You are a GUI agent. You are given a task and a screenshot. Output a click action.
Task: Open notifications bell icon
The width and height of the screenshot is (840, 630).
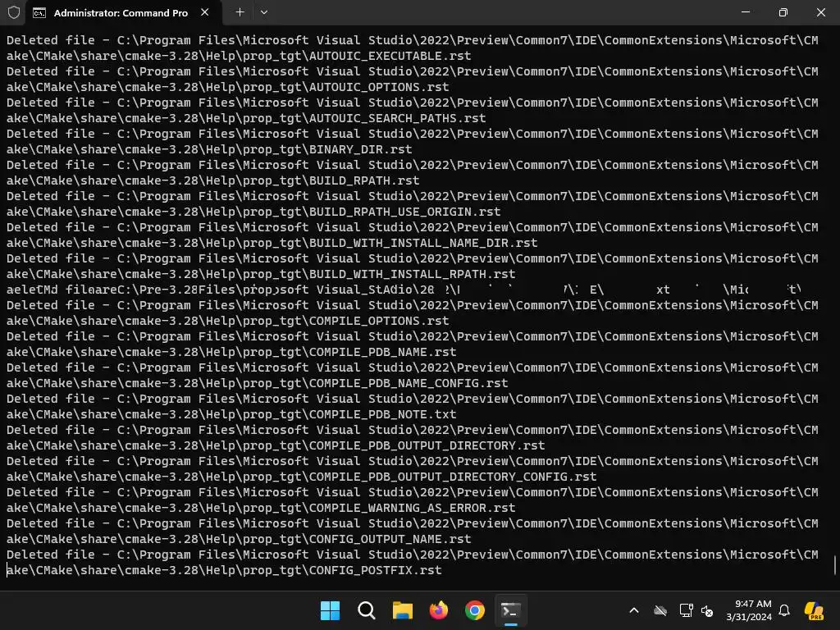[x=784, y=610]
